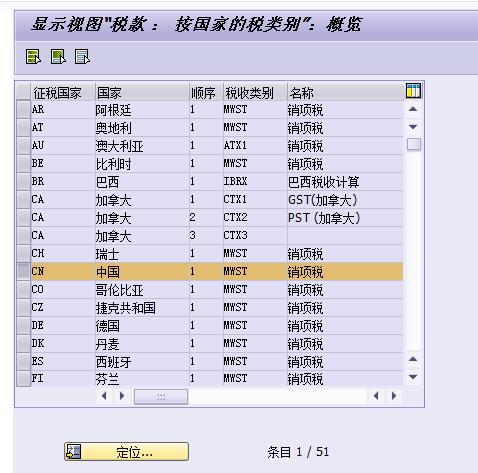Click the far-right horizontal scroll-left arrow

(376, 396)
